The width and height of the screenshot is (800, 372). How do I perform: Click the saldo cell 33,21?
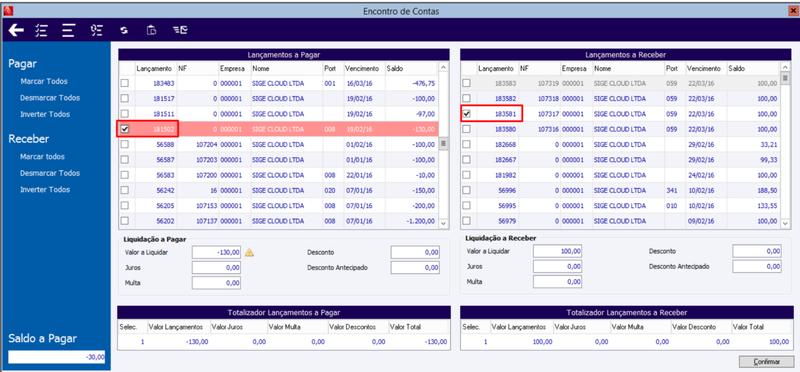(769, 145)
